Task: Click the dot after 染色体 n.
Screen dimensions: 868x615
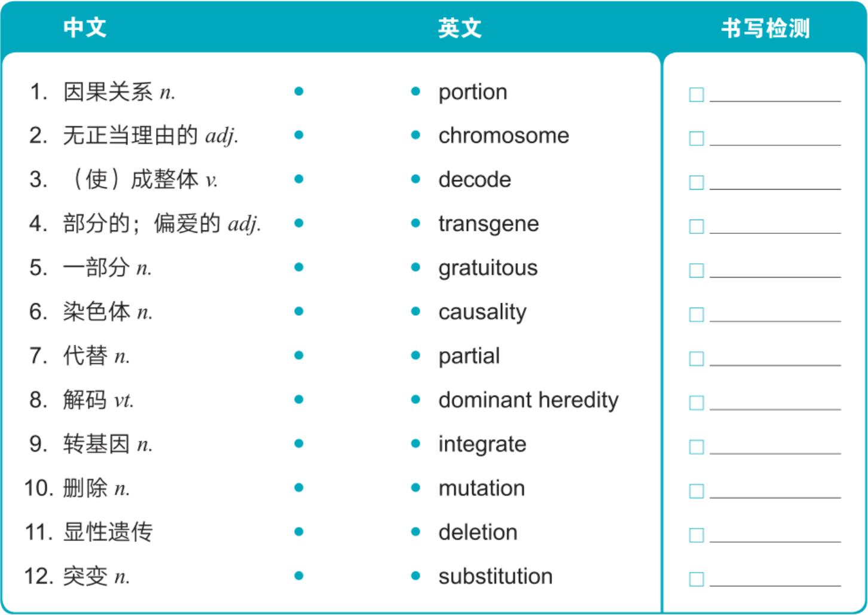Action: tap(299, 312)
